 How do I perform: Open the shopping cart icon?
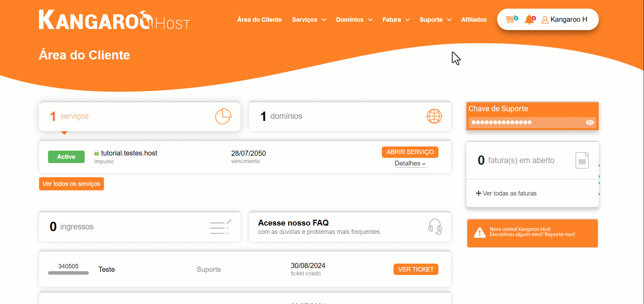point(512,20)
